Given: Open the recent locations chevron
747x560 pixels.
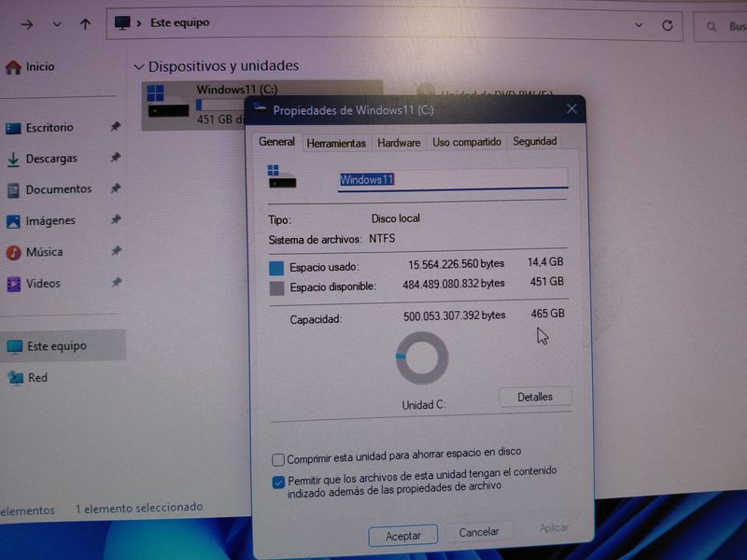Looking at the screenshot, I should click(x=57, y=24).
